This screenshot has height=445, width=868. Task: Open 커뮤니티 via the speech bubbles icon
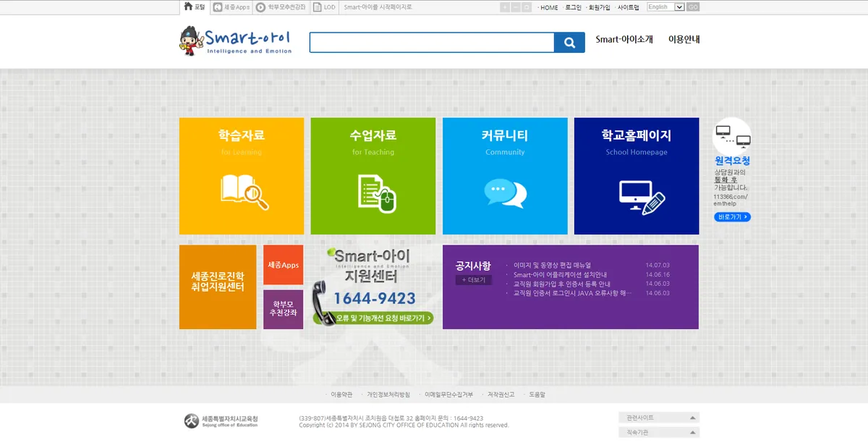[505, 192]
